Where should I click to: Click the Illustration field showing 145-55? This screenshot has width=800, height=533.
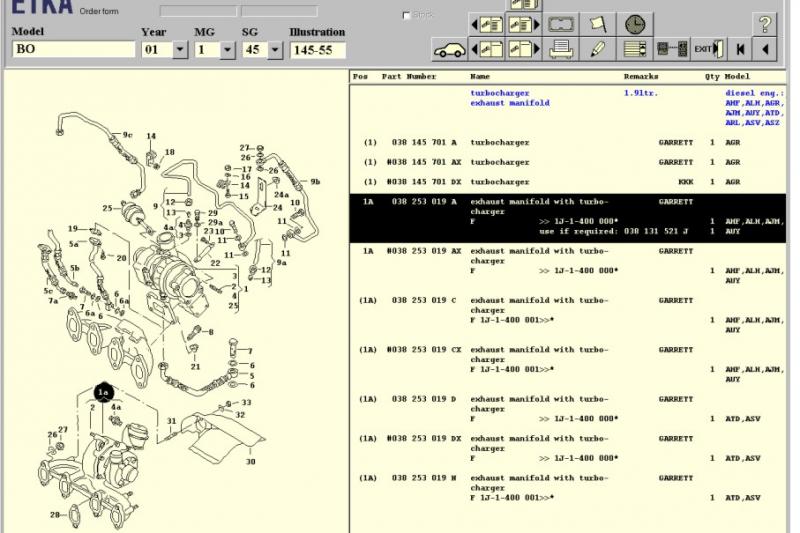pos(318,50)
